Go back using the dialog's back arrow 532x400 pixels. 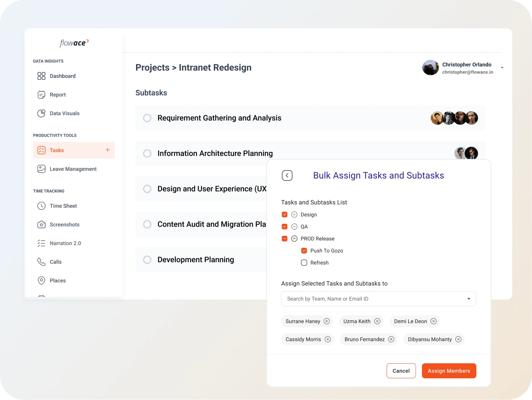tap(287, 175)
